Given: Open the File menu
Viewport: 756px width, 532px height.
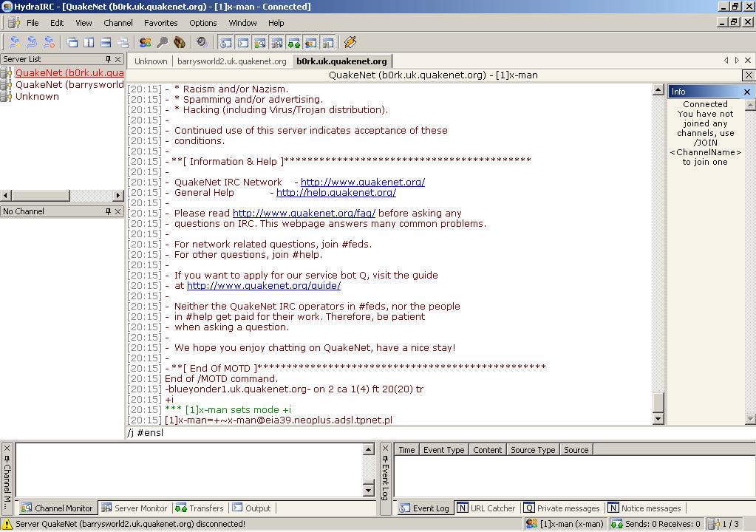Looking at the screenshot, I should (33, 23).
